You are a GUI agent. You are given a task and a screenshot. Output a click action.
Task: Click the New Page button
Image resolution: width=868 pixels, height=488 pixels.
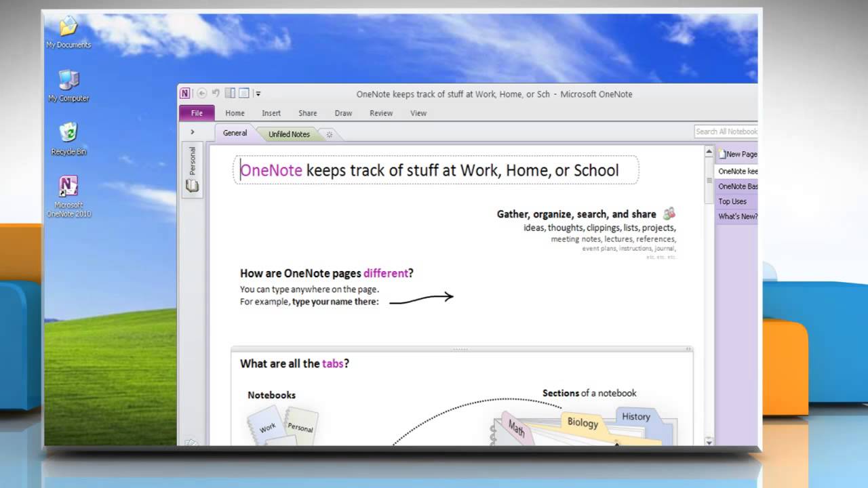738,155
